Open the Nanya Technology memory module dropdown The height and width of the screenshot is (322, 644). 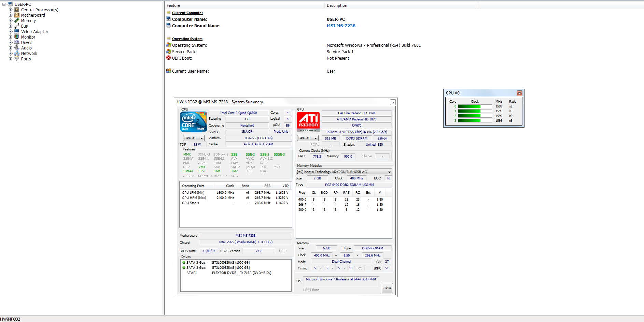[344, 172]
